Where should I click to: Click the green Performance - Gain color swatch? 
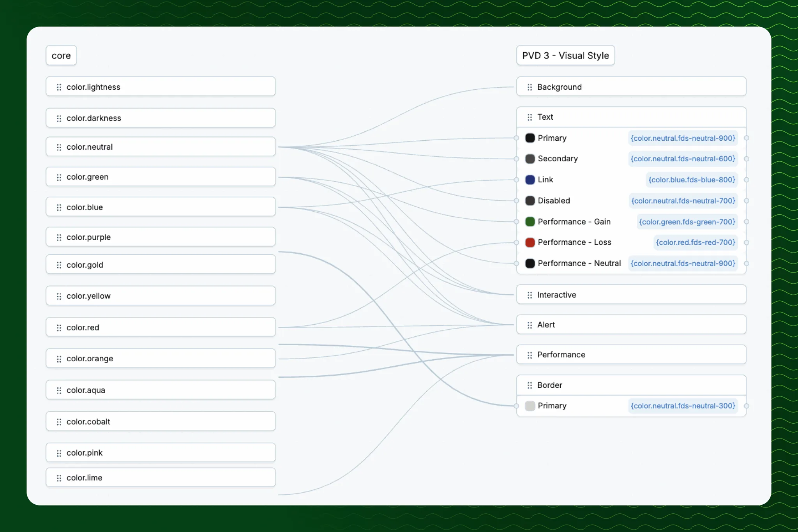530,222
